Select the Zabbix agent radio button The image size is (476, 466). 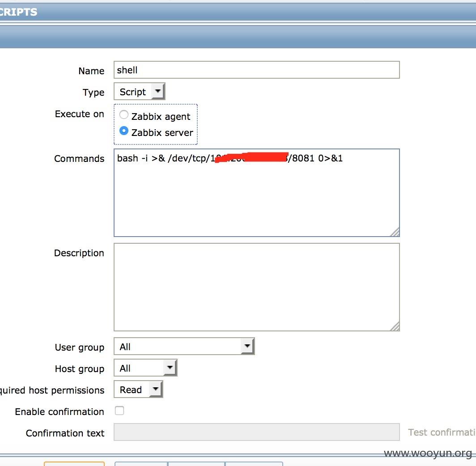[123, 114]
